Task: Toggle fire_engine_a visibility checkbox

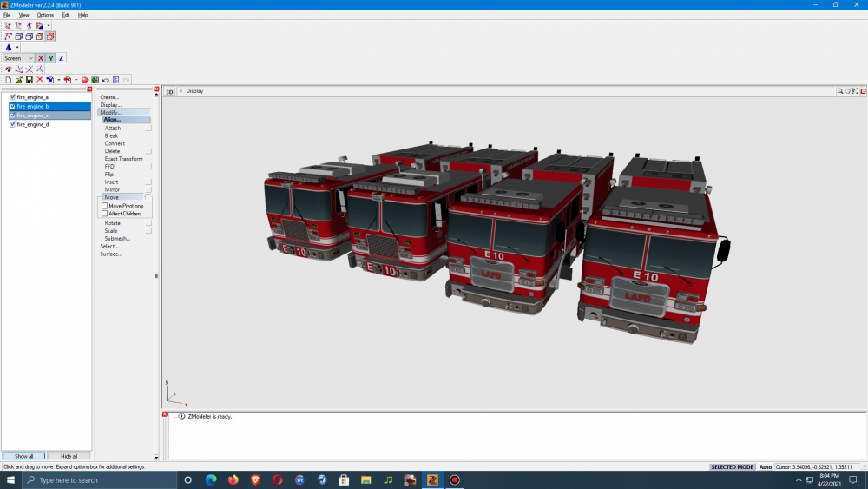Action: point(13,97)
